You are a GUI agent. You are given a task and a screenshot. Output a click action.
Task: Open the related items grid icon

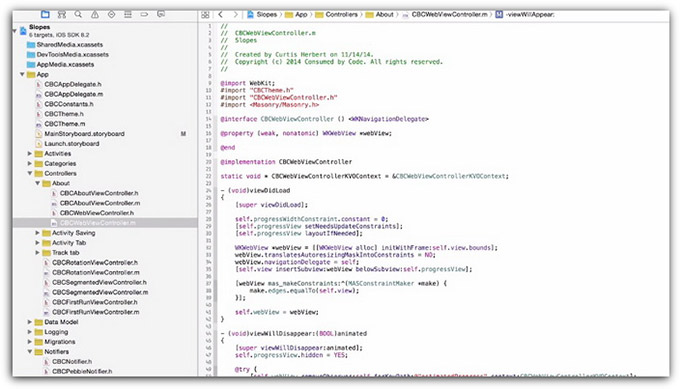point(205,15)
